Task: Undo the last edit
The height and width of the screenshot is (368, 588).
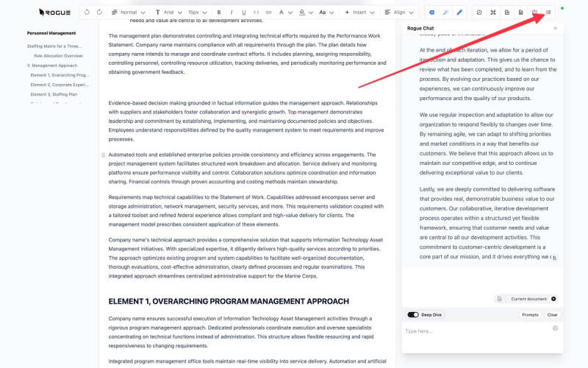Action: click(x=87, y=13)
